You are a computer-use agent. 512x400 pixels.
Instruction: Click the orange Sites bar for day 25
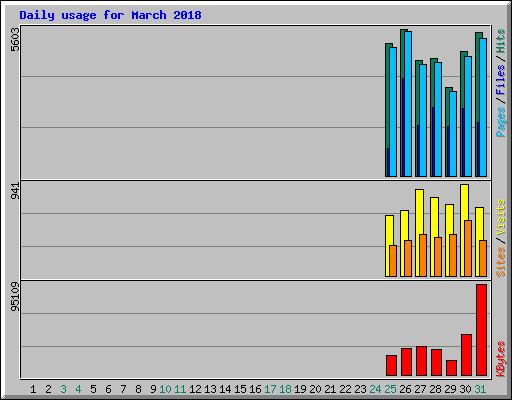pos(393,261)
